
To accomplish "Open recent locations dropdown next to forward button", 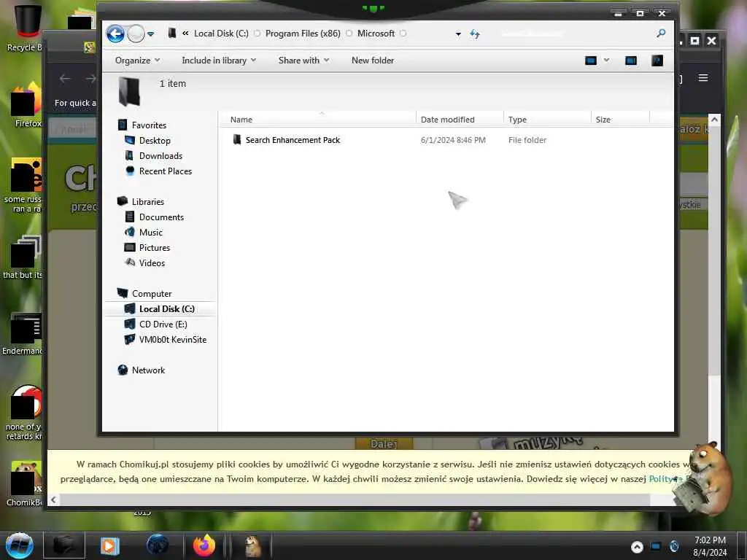I will point(150,34).
